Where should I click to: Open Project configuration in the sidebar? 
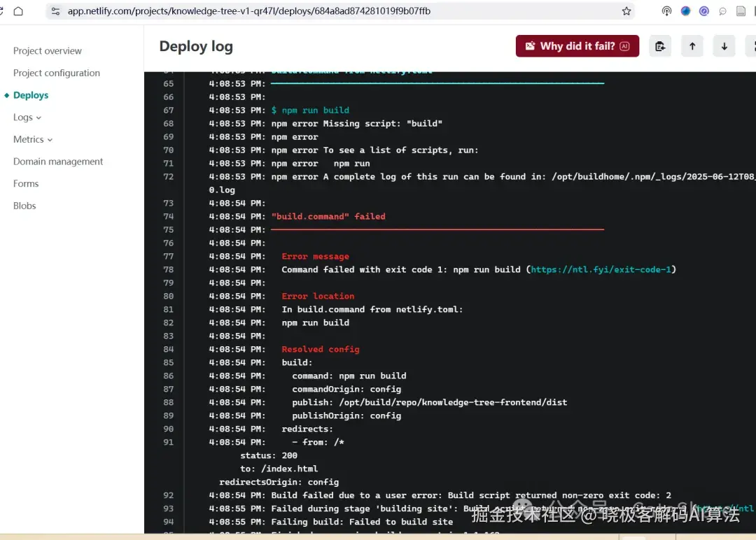(57, 73)
